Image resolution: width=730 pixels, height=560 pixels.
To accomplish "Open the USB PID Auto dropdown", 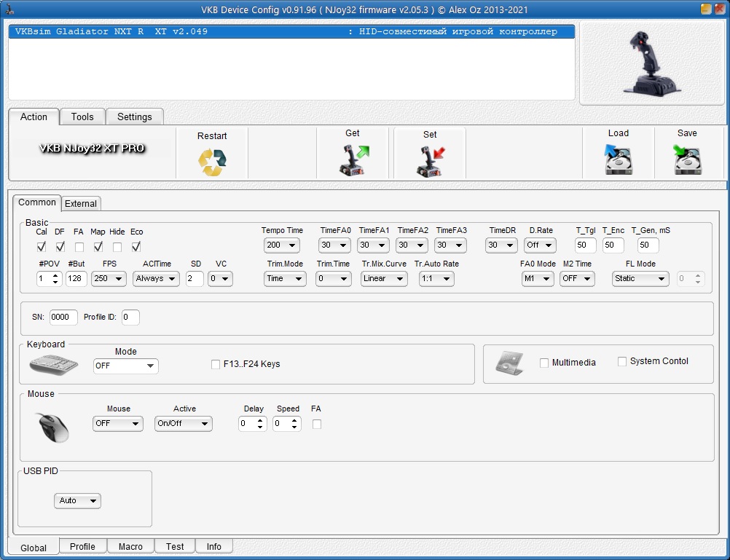I will coord(77,501).
